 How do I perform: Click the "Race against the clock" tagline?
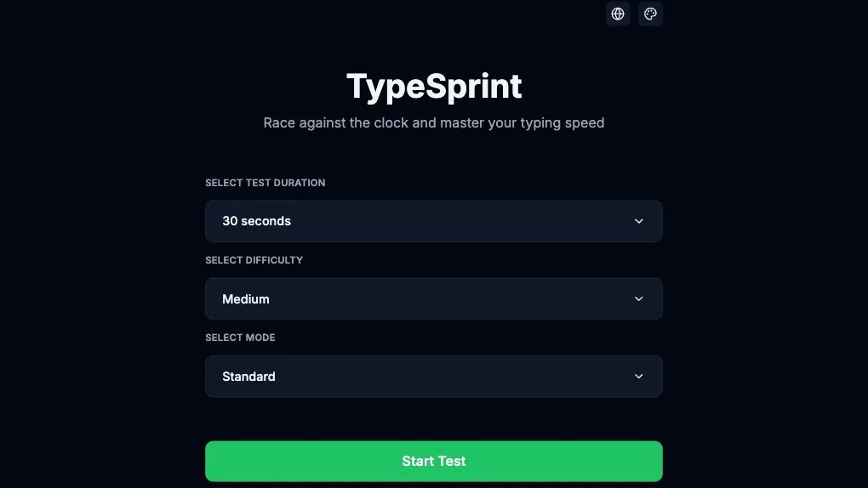point(434,122)
